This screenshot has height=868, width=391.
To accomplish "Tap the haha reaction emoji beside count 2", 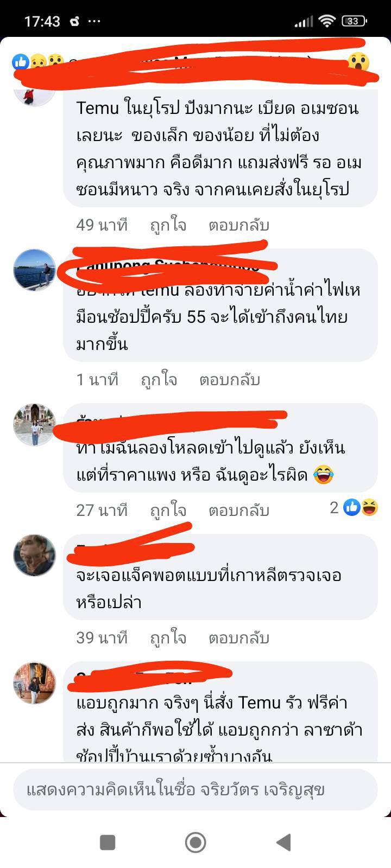I will pos(370,507).
